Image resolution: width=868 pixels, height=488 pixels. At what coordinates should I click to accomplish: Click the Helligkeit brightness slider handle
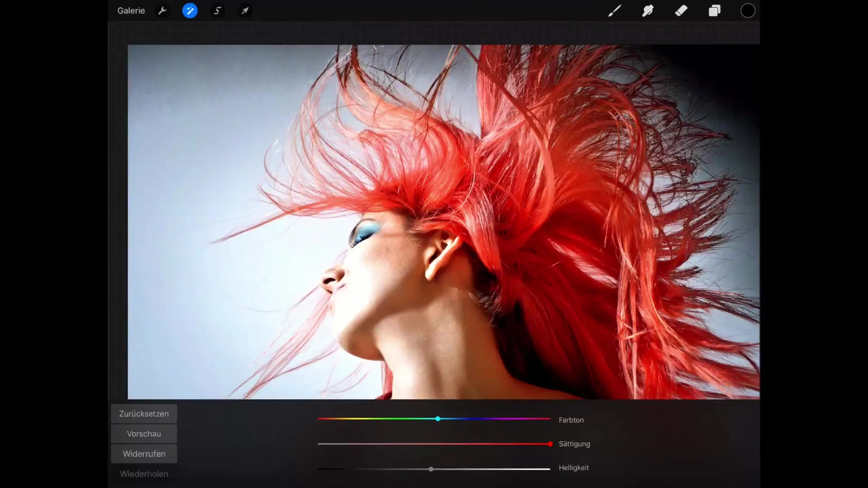[431, 469]
